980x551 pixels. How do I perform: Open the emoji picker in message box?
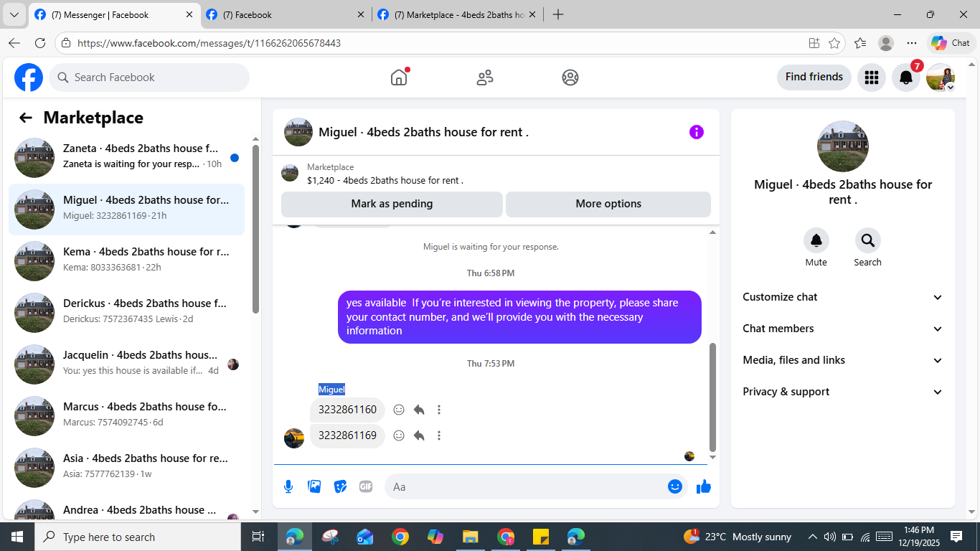point(675,486)
